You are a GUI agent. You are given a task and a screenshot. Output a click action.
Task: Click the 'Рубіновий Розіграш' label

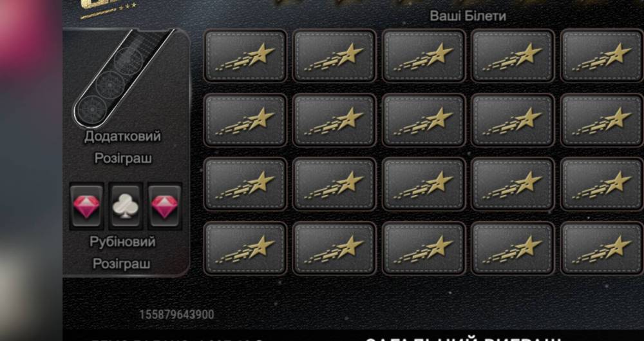(x=122, y=252)
